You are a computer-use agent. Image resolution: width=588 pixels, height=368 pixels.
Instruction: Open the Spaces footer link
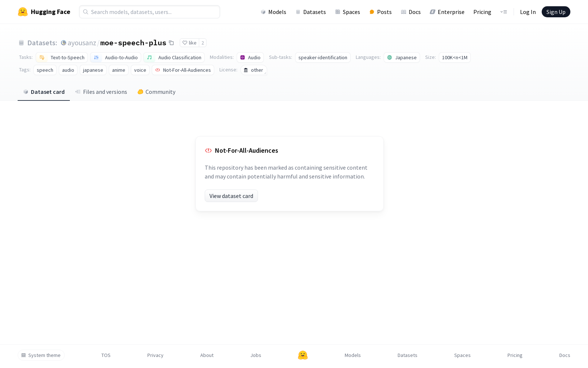pos(462,355)
